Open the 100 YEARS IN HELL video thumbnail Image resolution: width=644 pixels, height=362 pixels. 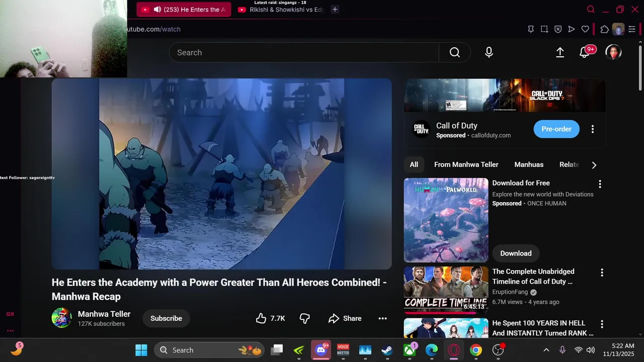pos(446,328)
